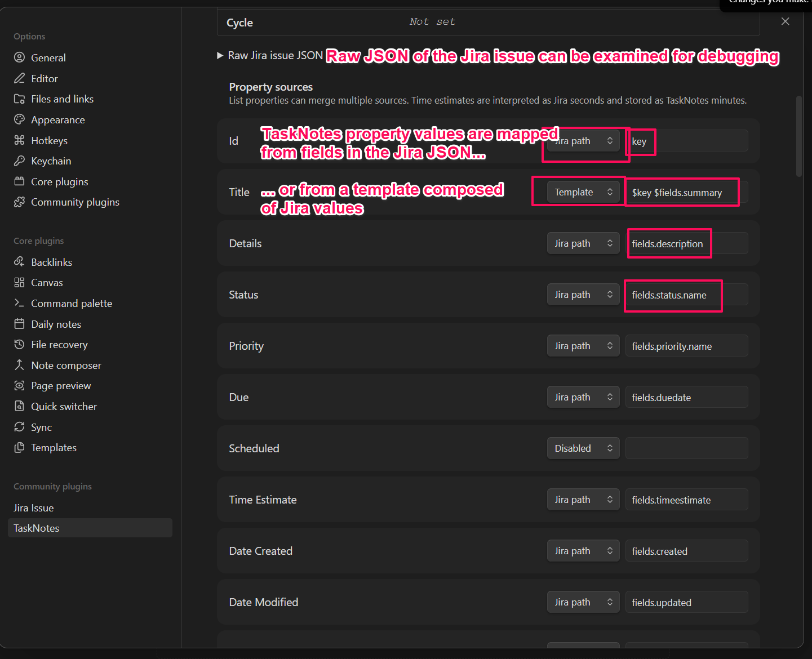Click the Page preview icon
Image resolution: width=812 pixels, height=659 pixels.
tap(20, 385)
